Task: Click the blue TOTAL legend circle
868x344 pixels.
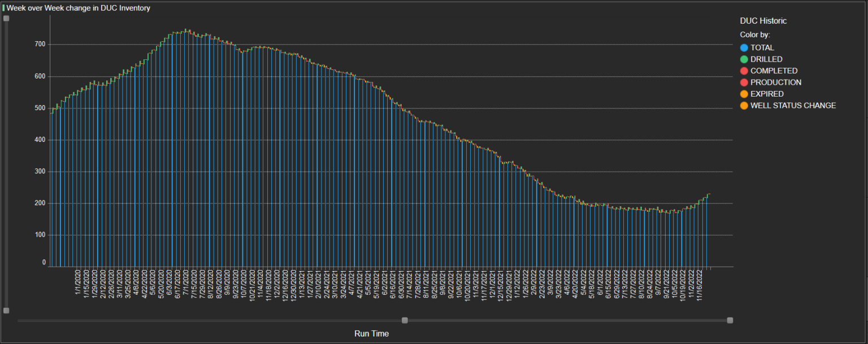Action: pyautogui.click(x=744, y=48)
